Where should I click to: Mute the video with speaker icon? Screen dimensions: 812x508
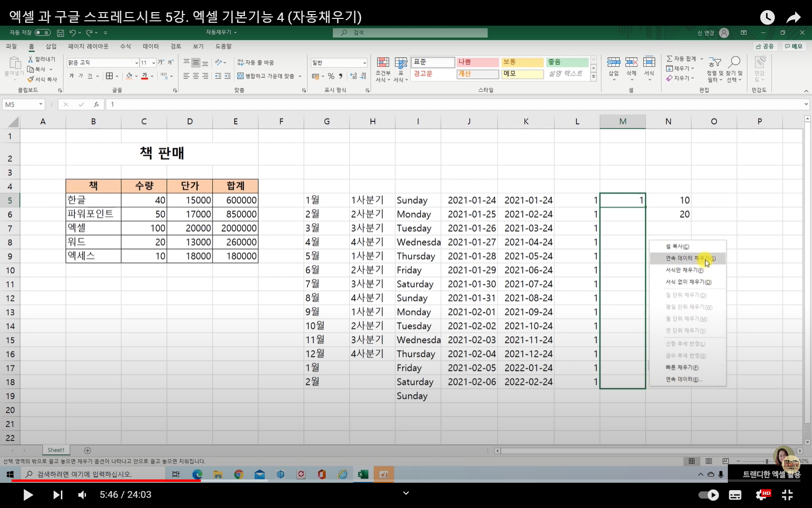click(x=83, y=495)
